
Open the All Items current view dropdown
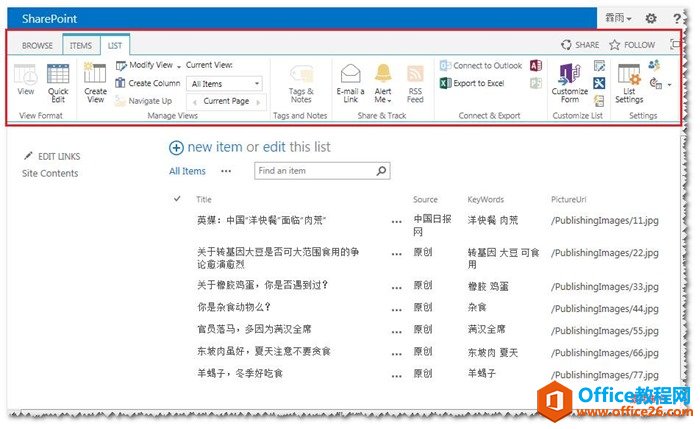tap(225, 83)
